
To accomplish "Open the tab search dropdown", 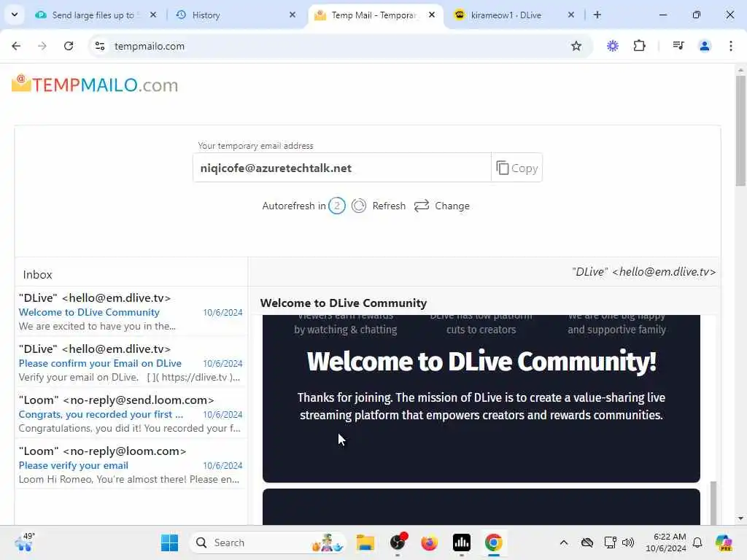I will (15, 15).
